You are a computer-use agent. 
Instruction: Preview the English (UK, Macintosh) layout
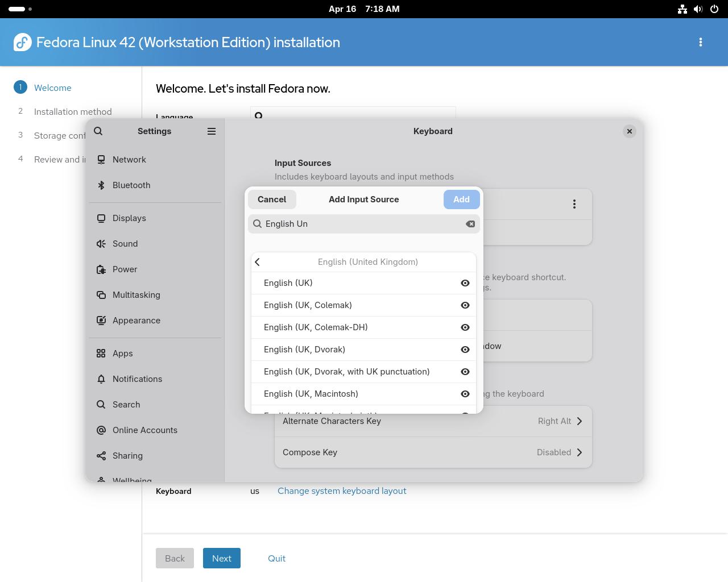click(465, 394)
